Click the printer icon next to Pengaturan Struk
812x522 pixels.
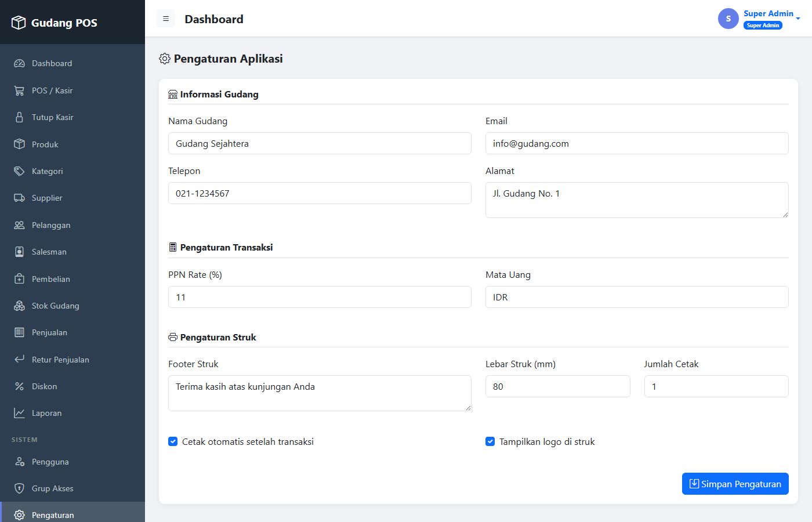click(173, 337)
